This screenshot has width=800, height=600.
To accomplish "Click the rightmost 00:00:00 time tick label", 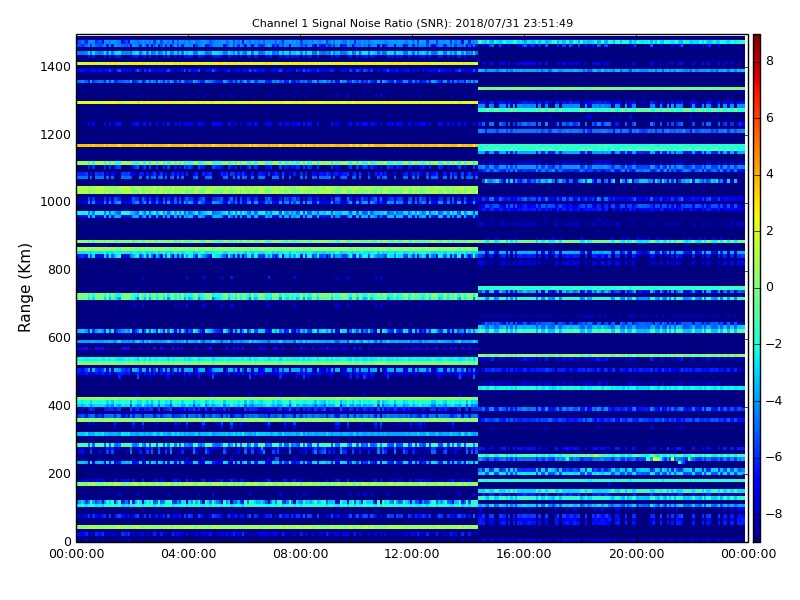I will [748, 554].
